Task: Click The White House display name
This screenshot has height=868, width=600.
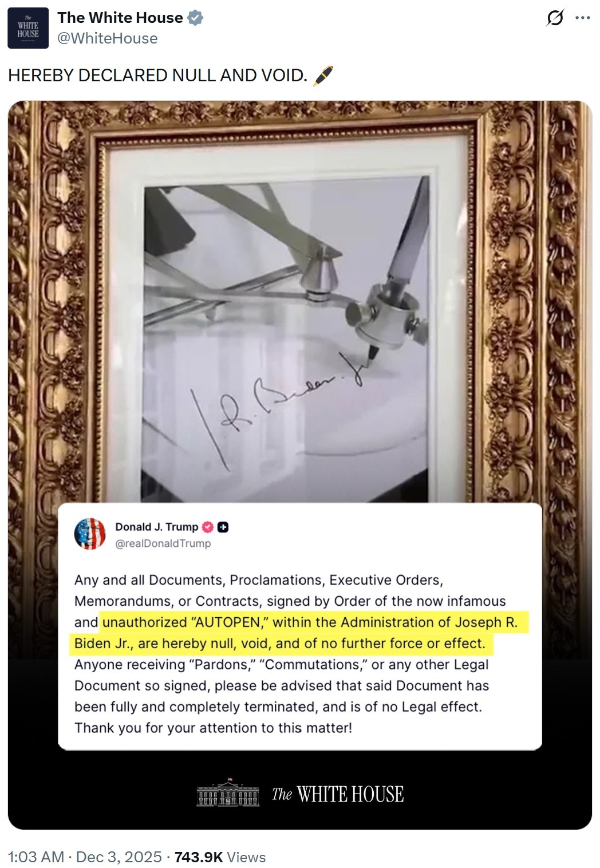Action: click(x=120, y=18)
